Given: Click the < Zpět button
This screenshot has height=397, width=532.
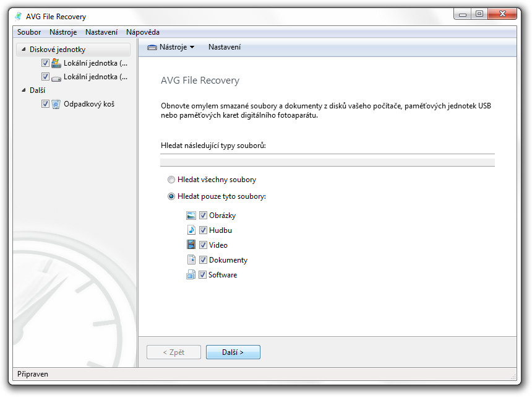Looking at the screenshot, I should (174, 352).
